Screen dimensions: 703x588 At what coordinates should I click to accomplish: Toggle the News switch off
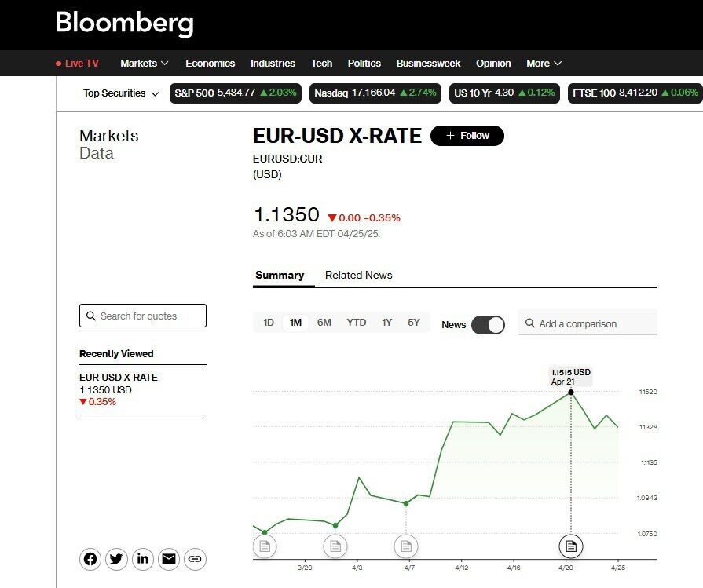coord(489,325)
